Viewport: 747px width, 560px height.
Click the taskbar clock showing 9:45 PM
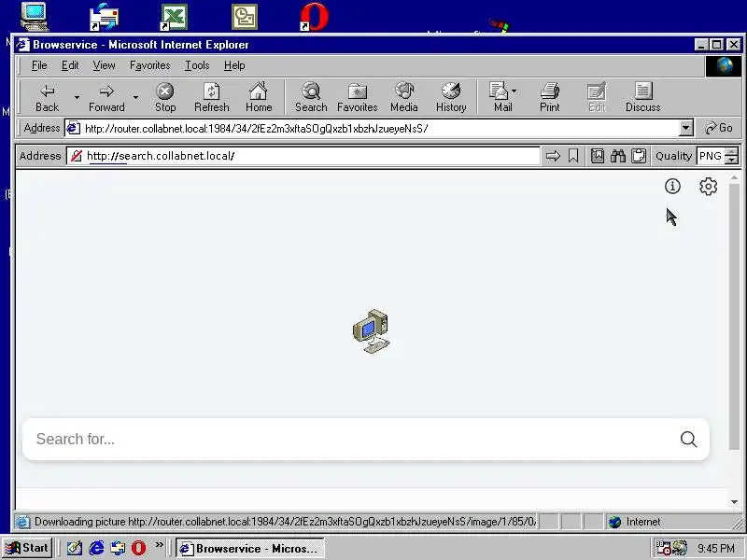tap(716, 549)
